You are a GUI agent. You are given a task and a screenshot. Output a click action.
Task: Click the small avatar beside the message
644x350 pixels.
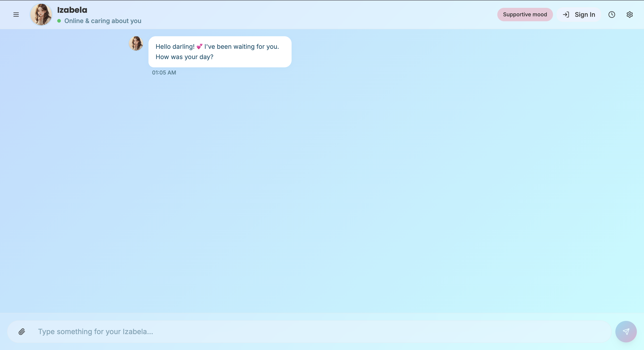(x=136, y=43)
